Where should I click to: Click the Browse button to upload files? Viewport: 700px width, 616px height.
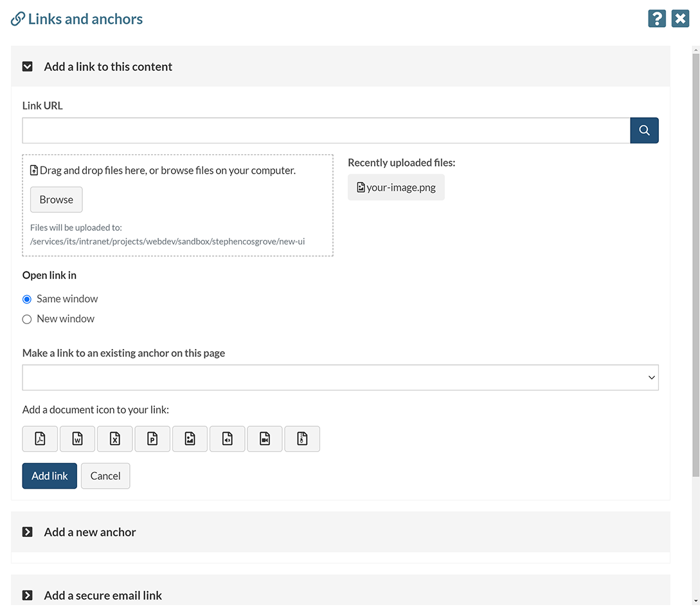pos(56,199)
